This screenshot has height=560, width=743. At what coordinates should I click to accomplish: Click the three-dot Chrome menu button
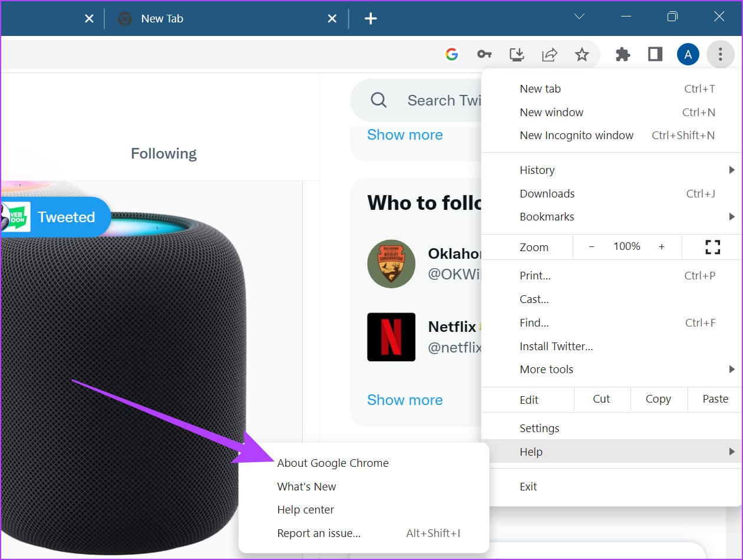pos(720,55)
